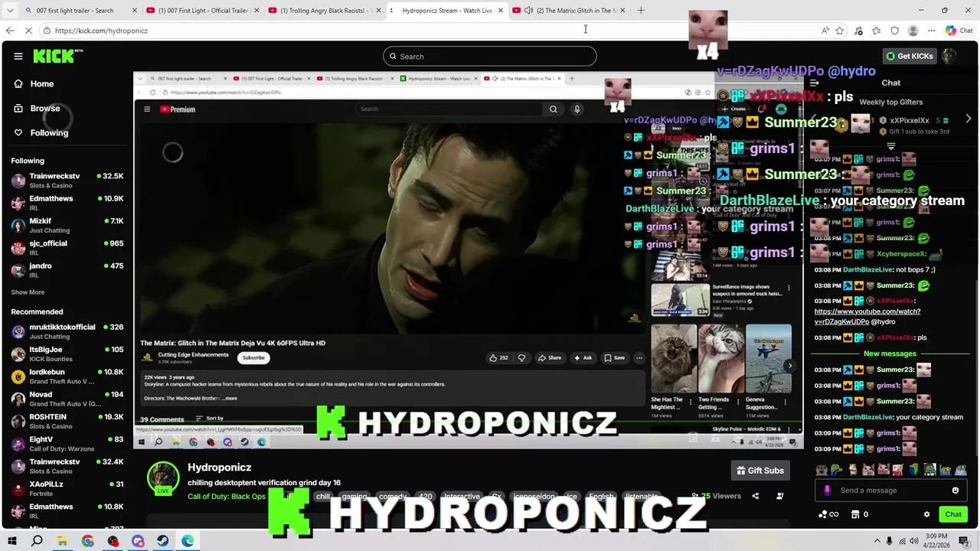Open Edmatthews channel with 10.9K viewers
Image resolution: width=980 pixels, height=551 pixels.
pos(67,202)
